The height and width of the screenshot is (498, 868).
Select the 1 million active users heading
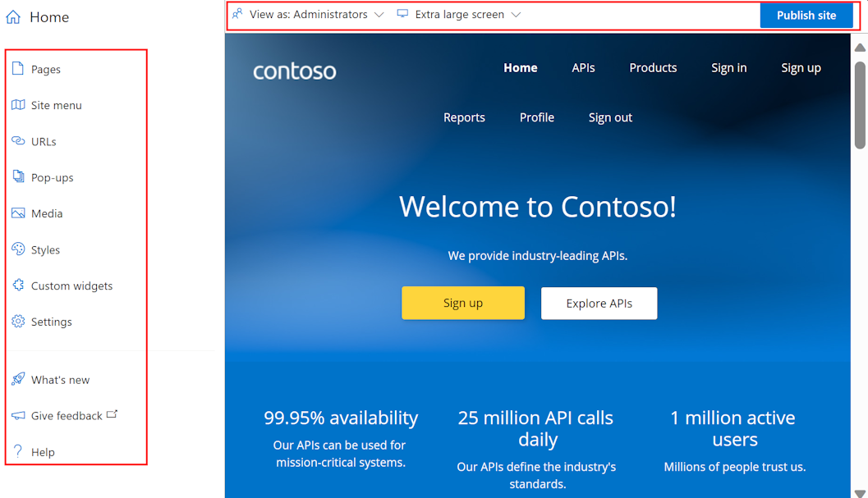pyautogui.click(x=735, y=428)
